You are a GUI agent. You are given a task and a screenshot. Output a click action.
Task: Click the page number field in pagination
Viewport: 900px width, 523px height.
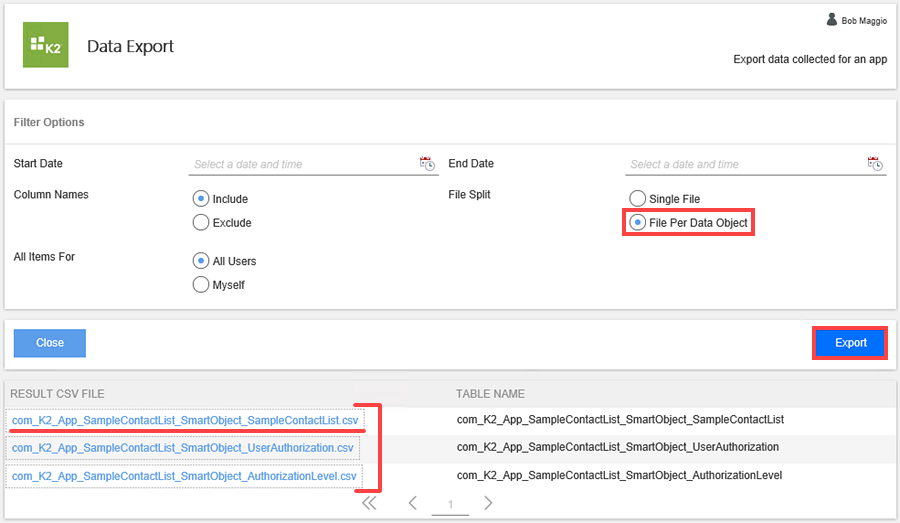450,504
